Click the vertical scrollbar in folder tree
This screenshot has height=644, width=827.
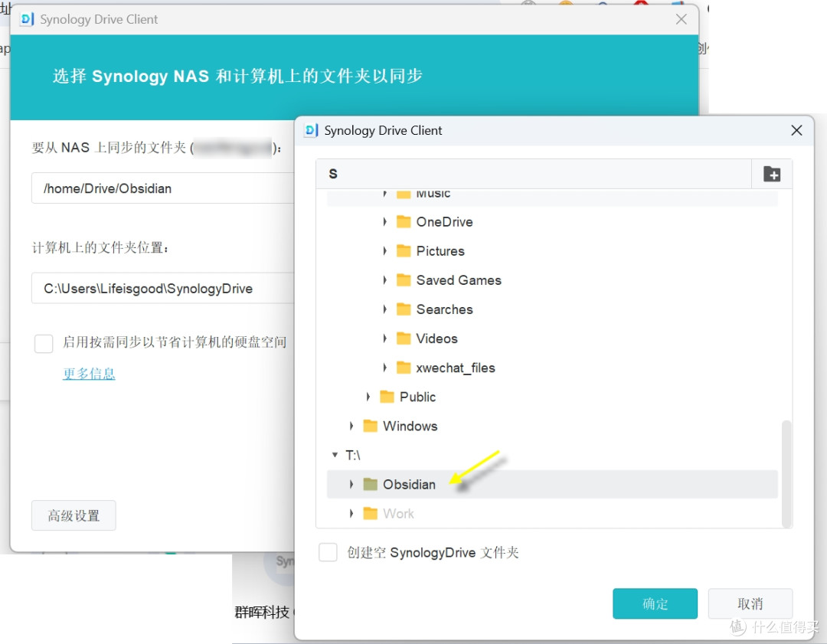(786, 473)
